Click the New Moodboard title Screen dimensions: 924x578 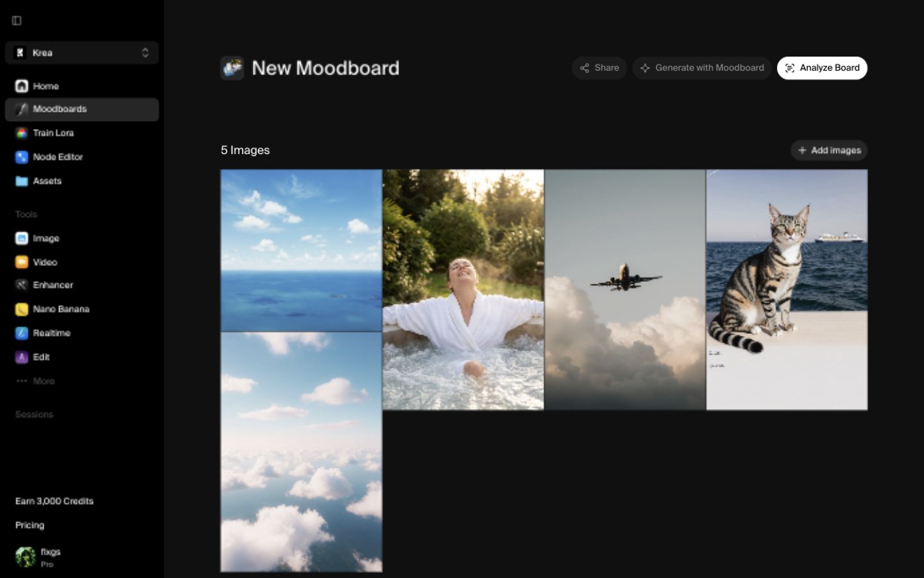tap(325, 68)
